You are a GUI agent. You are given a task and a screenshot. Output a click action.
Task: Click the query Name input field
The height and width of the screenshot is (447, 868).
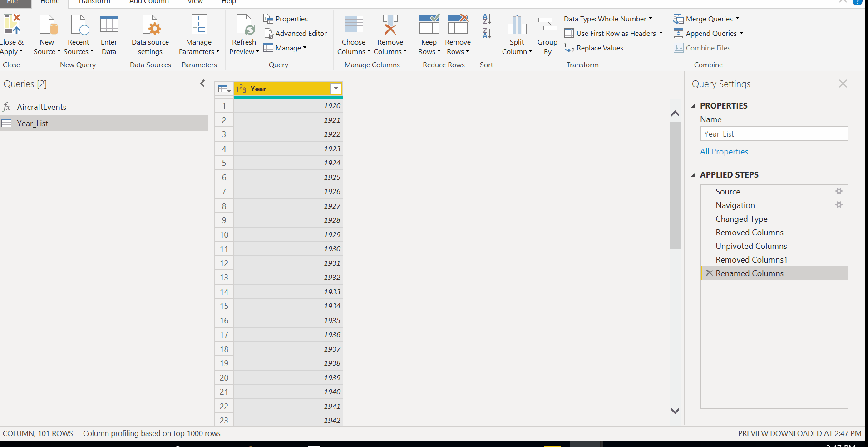(774, 134)
